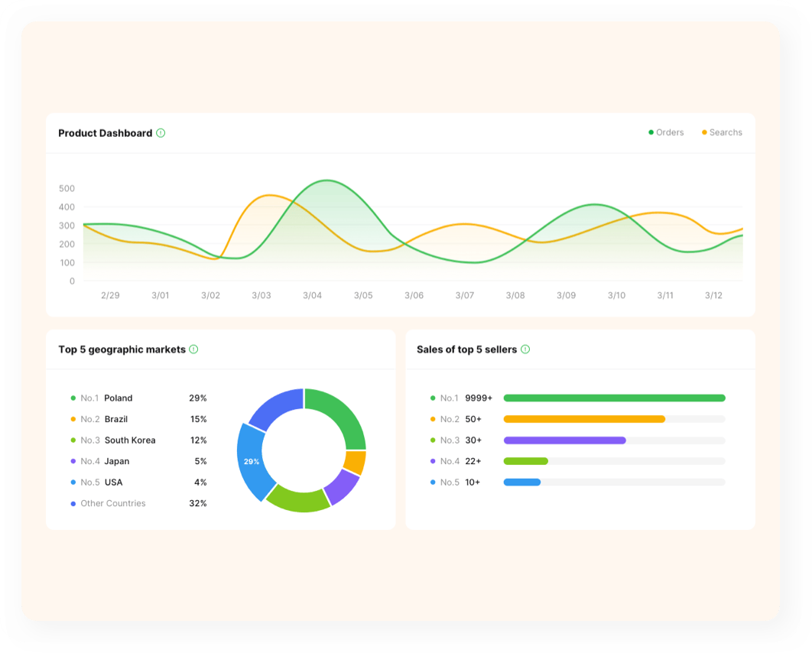
Task: Select the Poland market row
Action: pyautogui.click(x=138, y=398)
